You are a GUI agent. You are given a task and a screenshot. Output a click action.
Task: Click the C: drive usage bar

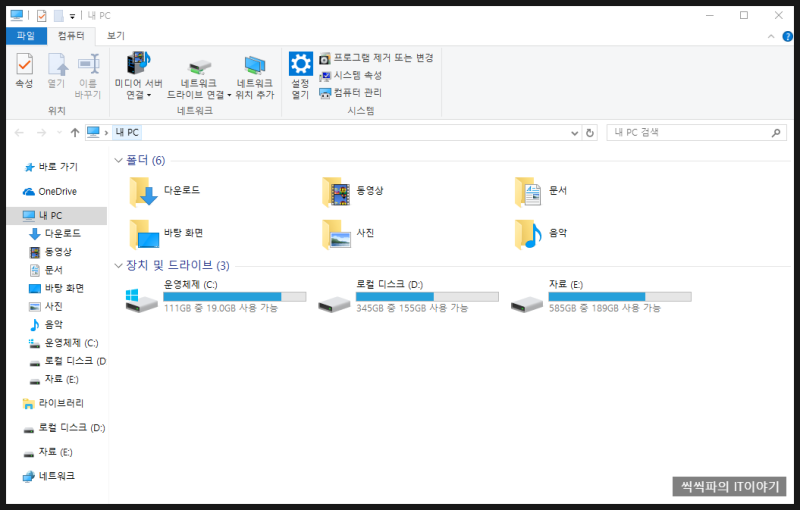[235, 297]
